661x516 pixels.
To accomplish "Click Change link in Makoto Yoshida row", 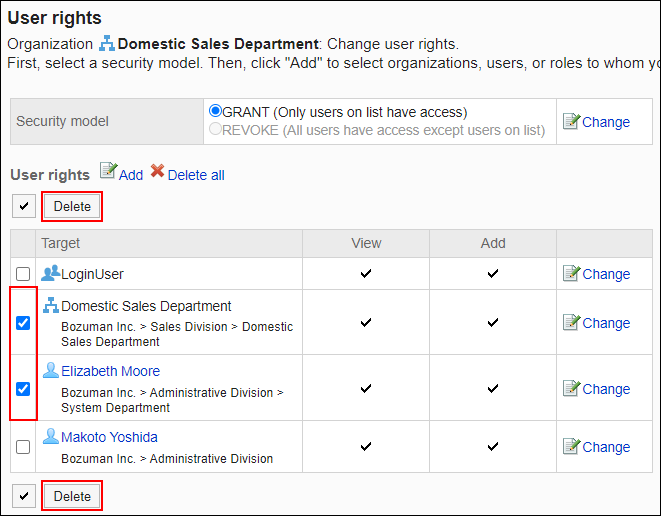I will click(x=606, y=447).
